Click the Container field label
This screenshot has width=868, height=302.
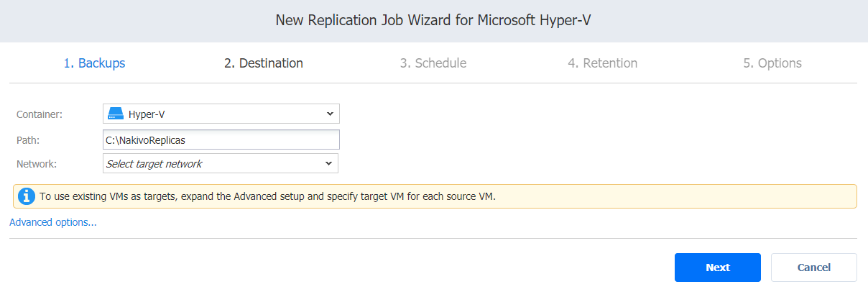[40, 114]
